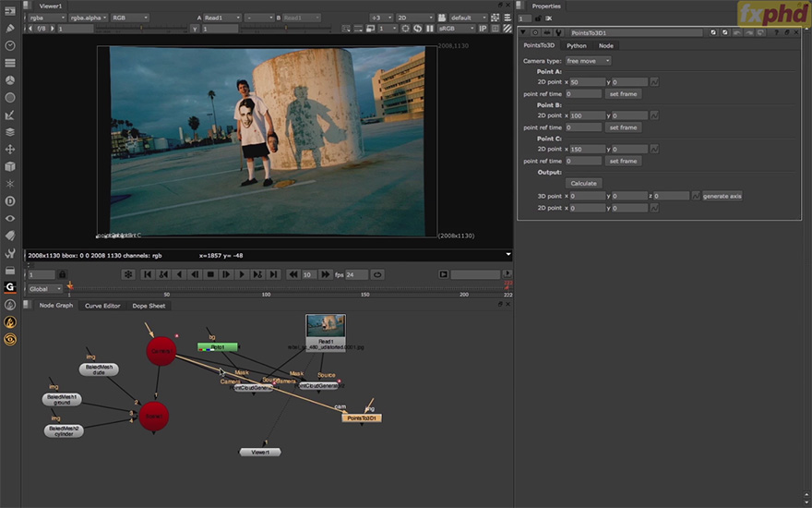This screenshot has width=812, height=508.
Task: Collapse the PointsTo3D1 properties panel arrow
Action: pyautogui.click(x=523, y=32)
